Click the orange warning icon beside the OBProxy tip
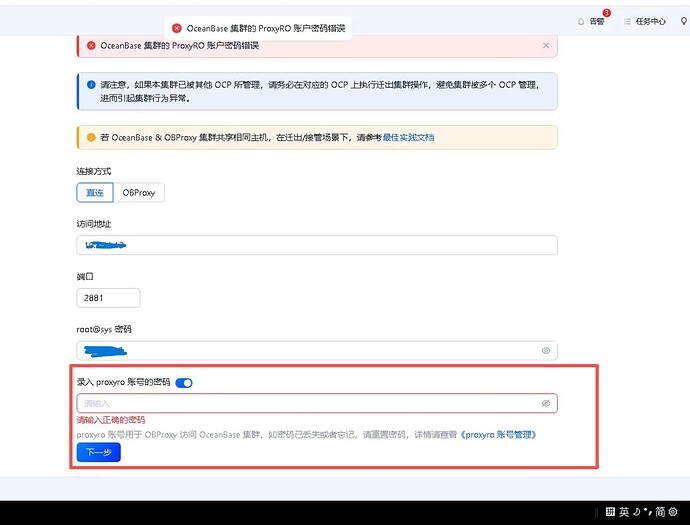 pos(91,137)
